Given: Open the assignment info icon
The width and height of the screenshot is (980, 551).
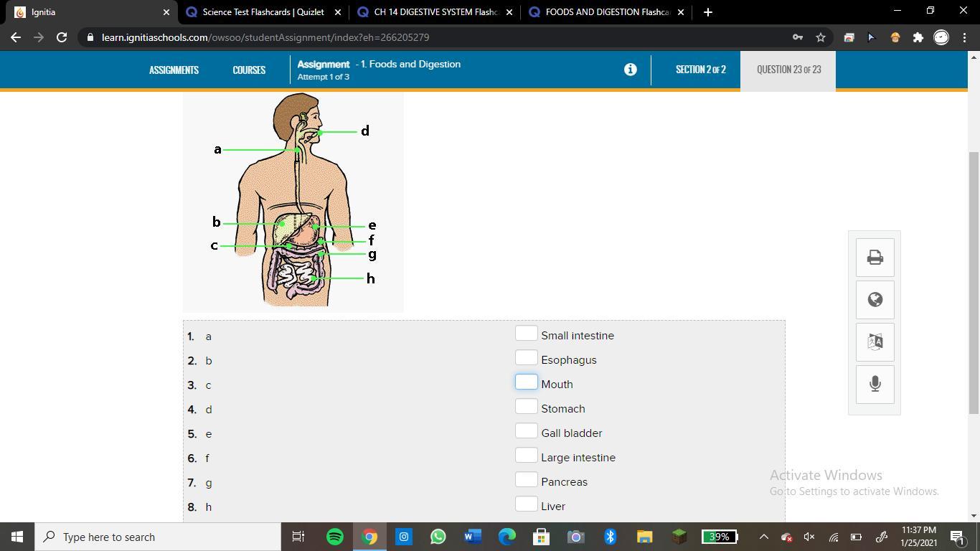Looking at the screenshot, I should click(630, 70).
